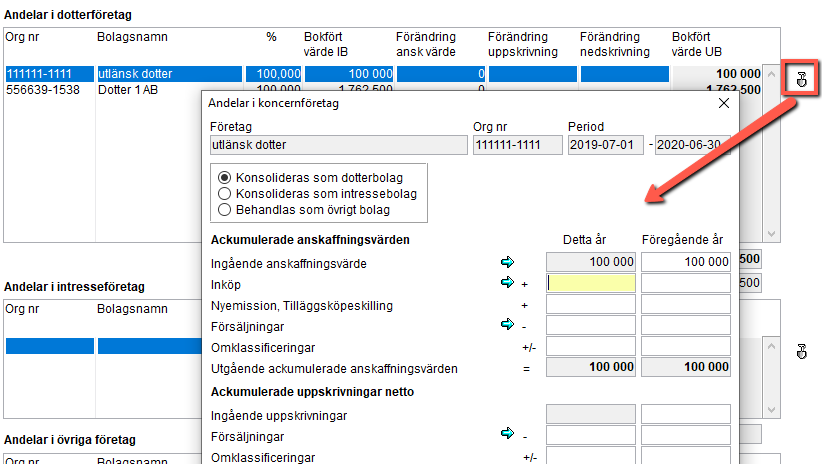Click the hand icon beside the intresseföretag table
This screenshot has width=822, height=464.
coord(801,351)
